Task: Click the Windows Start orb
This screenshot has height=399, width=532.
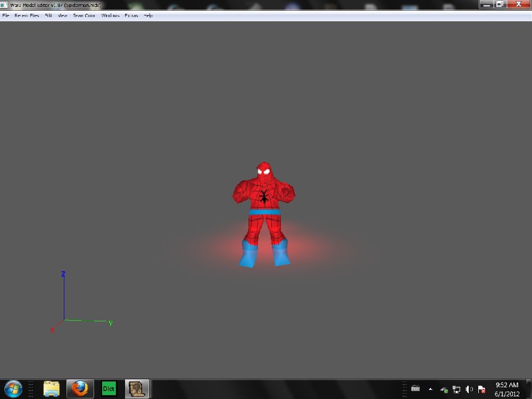Action: tap(13, 389)
